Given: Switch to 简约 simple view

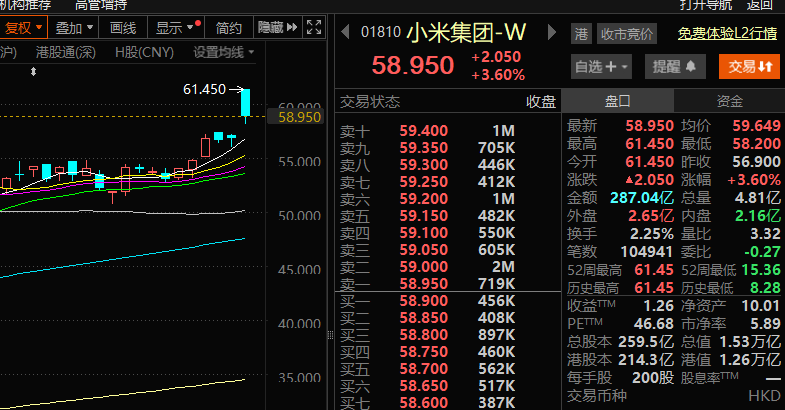Looking at the screenshot, I should coord(228,28).
